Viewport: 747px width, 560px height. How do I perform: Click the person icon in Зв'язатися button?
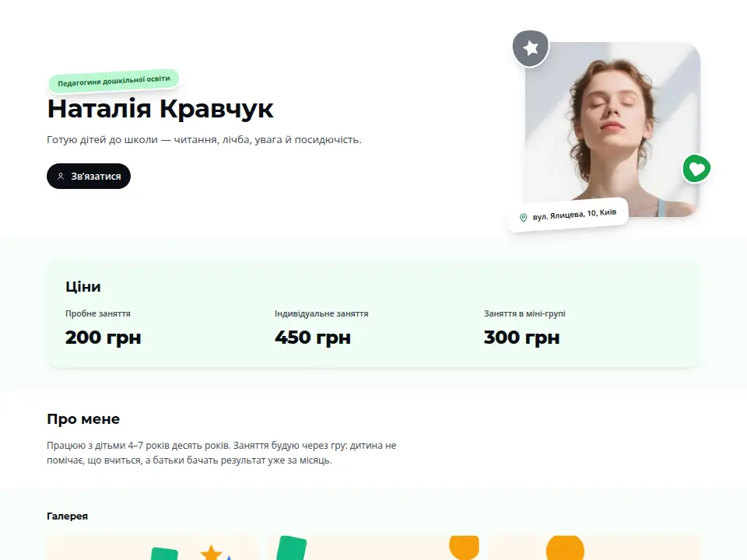click(x=61, y=177)
